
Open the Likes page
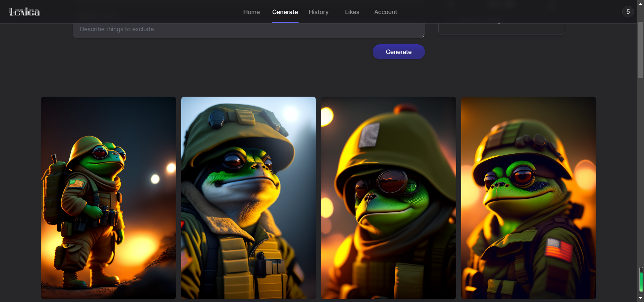pyautogui.click(x=352, y=12)
